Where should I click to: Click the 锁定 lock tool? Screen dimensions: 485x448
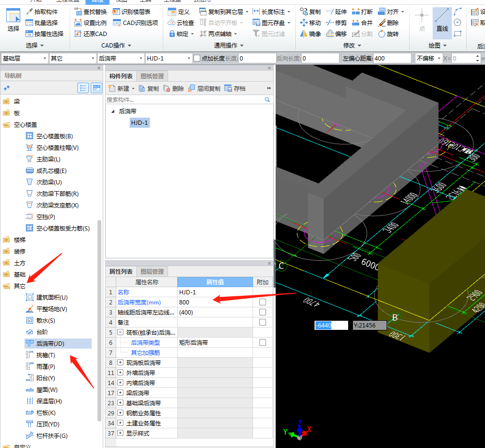181,34
